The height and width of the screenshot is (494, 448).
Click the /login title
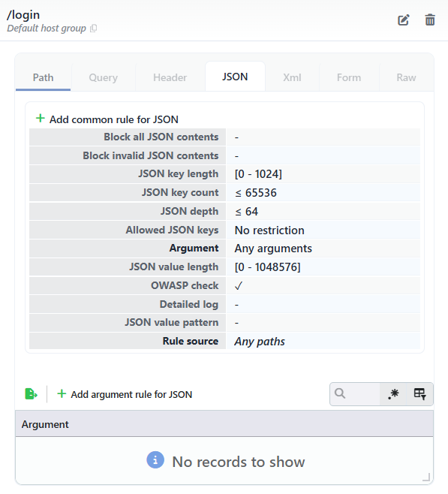pyautogui.click(x=23, y=15)
